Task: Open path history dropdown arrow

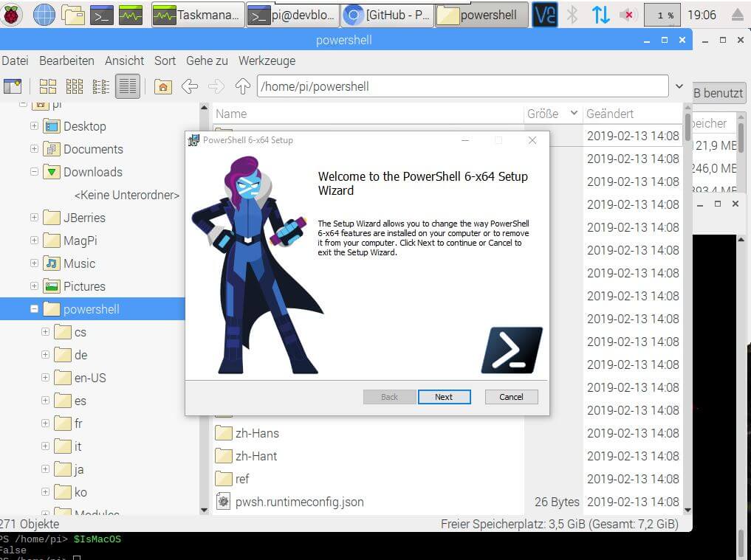Action: [x=679, y=86]
